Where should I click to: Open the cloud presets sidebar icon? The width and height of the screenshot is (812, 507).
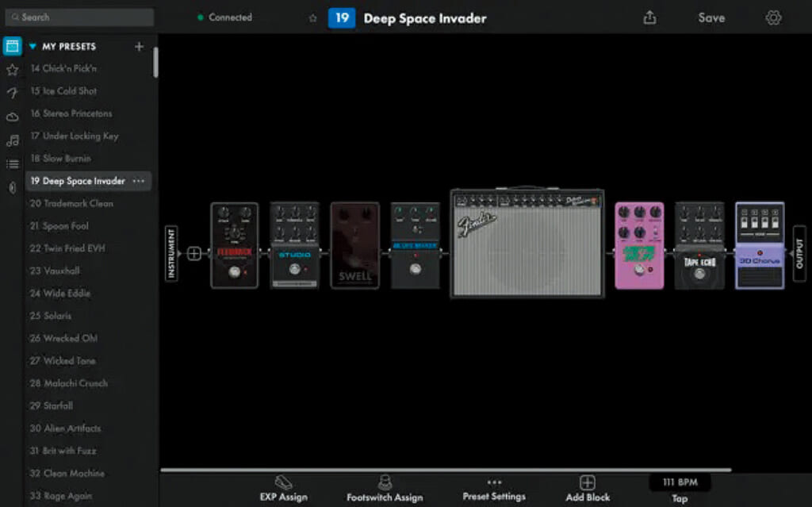(x=11, y=117)
